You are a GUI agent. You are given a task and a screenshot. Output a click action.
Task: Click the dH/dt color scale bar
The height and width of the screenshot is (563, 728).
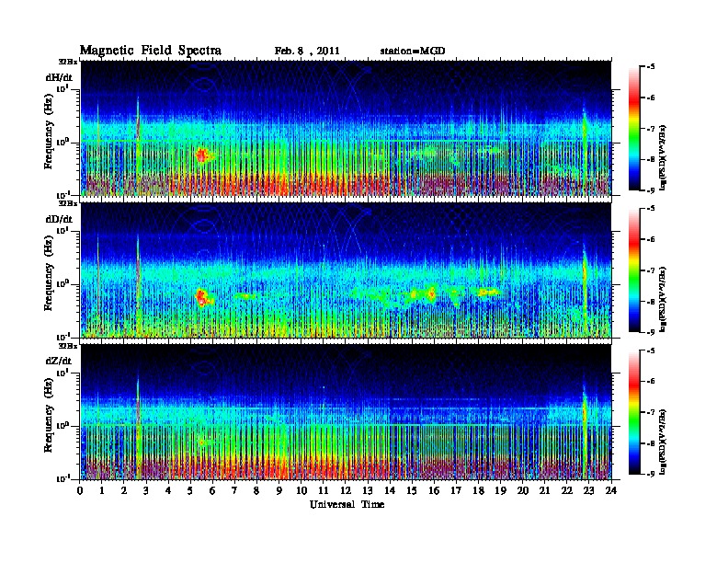634,129
